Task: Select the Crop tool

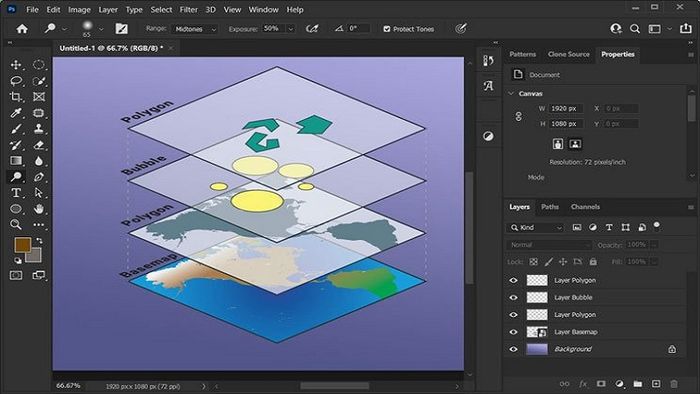Action: click(x=16, y=97)
